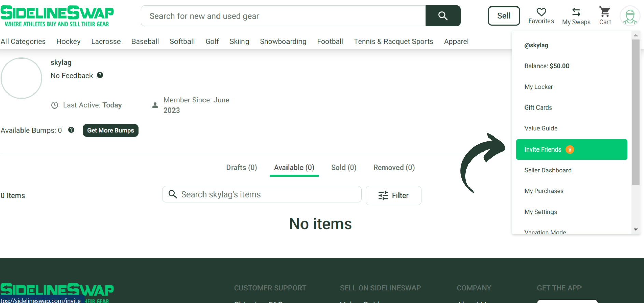Open the Filter button
Screen dimensions: 644x303
tap(393, 196)
